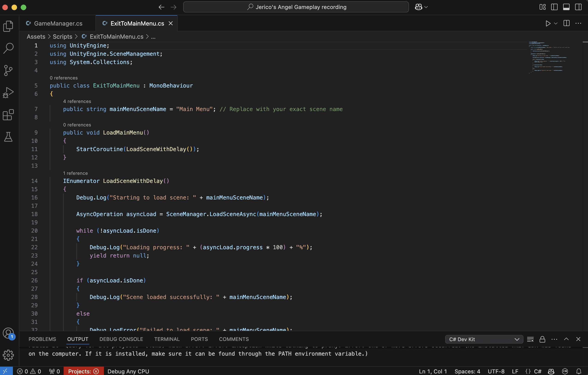Viewport: 588px width, 375px height.
Task: Open the Explorer view in activity bar
Action: click(8, 26)
